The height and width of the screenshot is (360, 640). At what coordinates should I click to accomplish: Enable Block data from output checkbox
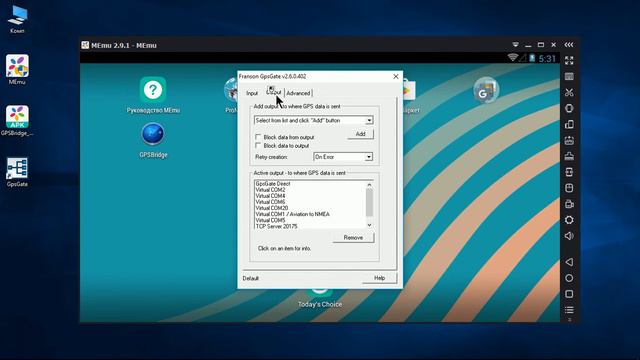(258, 137)
